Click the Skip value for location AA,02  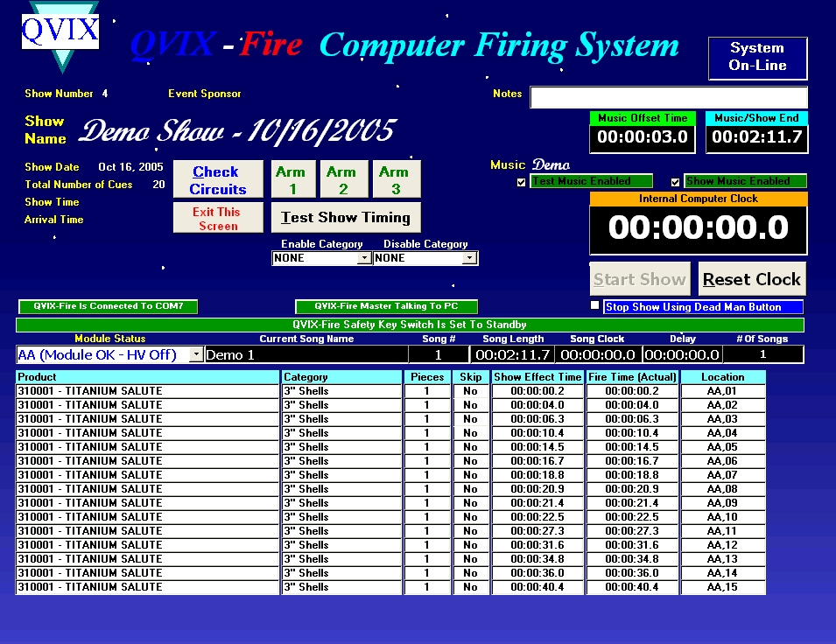click(x=471, y=405)
